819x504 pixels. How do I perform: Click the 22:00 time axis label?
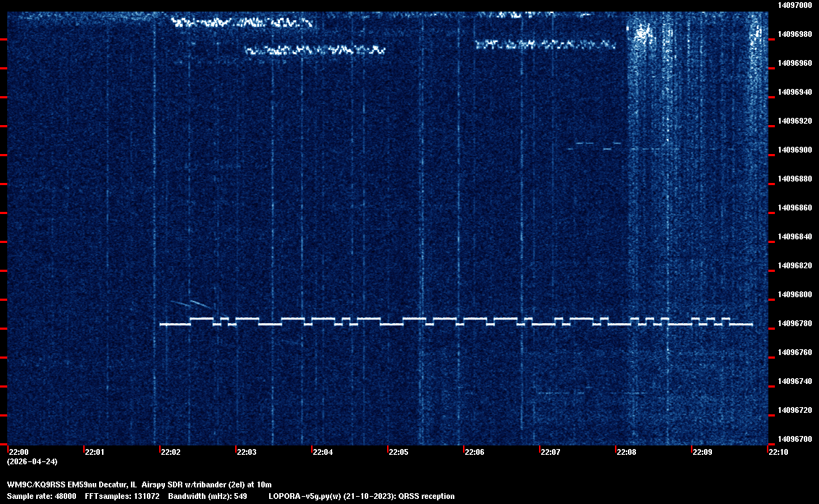[18, 453]
